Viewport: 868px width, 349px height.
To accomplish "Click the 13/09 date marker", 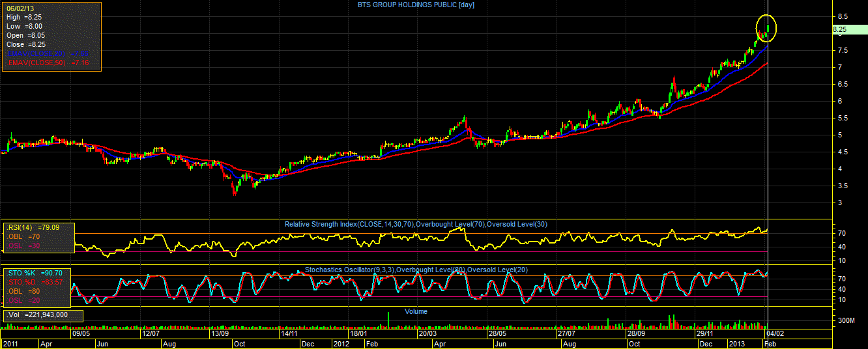I will pyautogui.click(x=219, y=333).
